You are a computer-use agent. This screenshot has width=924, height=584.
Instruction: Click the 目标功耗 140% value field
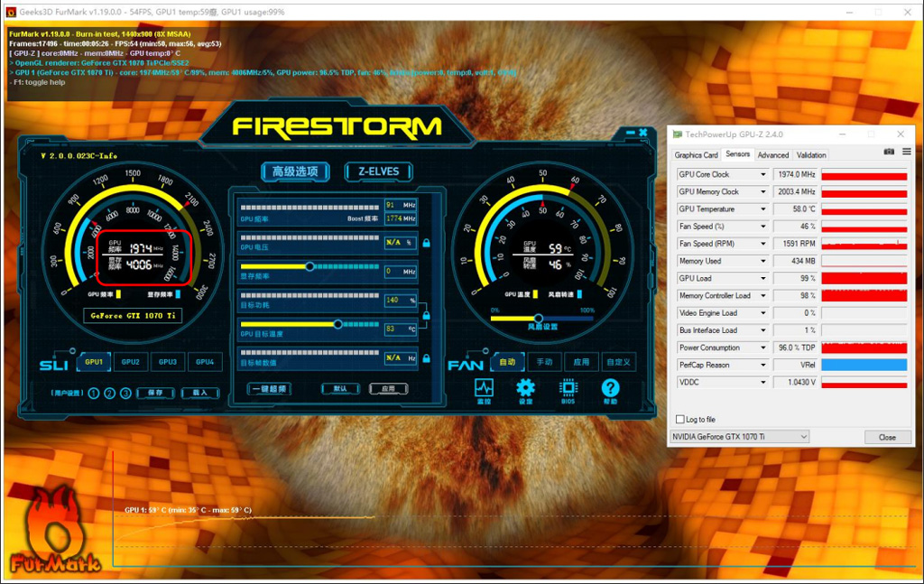[x=401, y=301]
